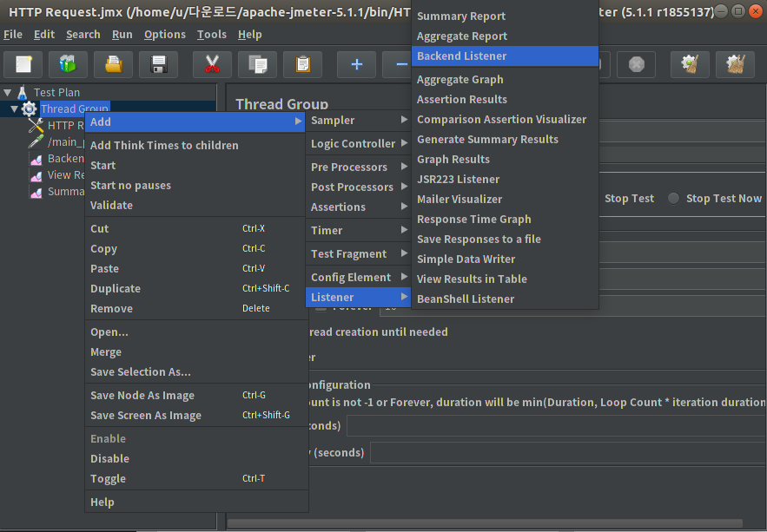Expand the Config Element submenu
Screen dimensions: 767x532
pos(358,278)
